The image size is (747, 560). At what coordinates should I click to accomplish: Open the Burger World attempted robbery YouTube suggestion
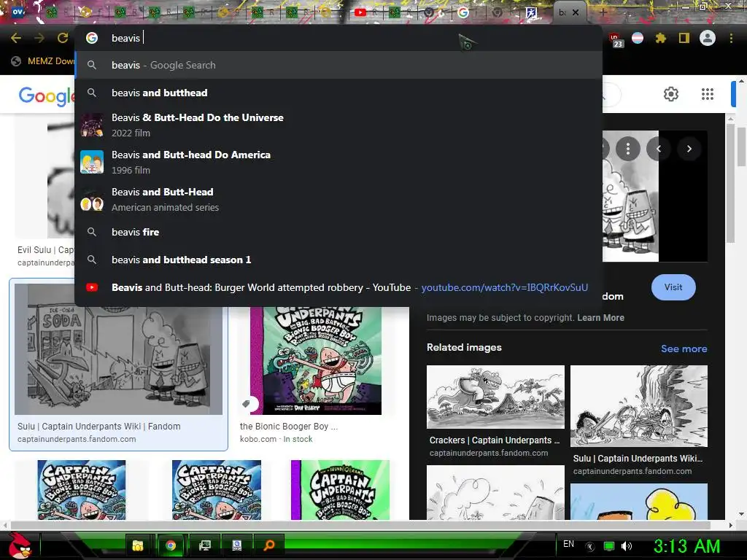[x=338, y=287]
